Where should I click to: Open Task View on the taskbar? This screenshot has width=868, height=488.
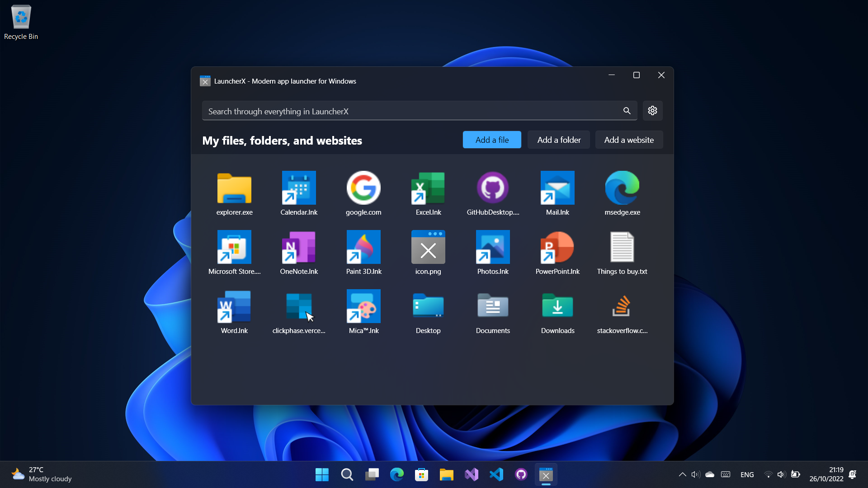pyautogui.click(x=372, y=474)
